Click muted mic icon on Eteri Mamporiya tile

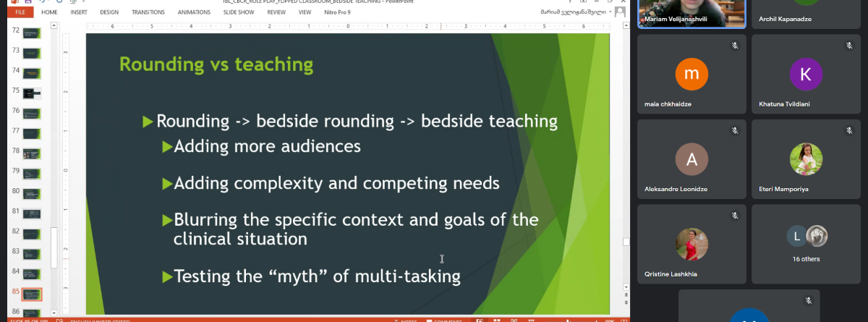[849, 130]
